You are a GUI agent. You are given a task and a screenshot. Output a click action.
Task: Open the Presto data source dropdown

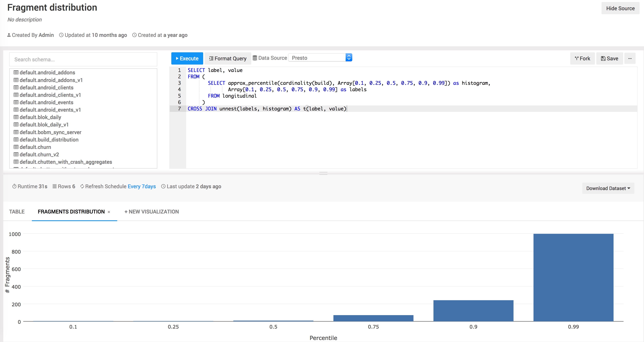pos(318,58)
